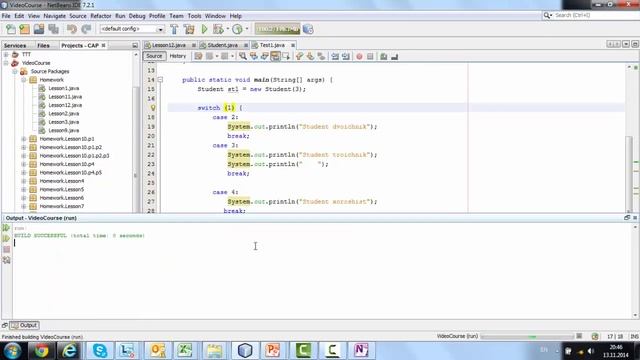The image size is (640, 360).
Task: Go to Next Bookmark icon
Action: coord(310,56)
